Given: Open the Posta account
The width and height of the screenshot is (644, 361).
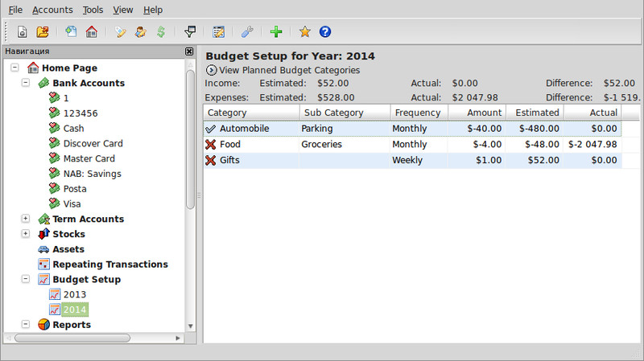Looking at the screenshot, I should [x=75, y=189].
